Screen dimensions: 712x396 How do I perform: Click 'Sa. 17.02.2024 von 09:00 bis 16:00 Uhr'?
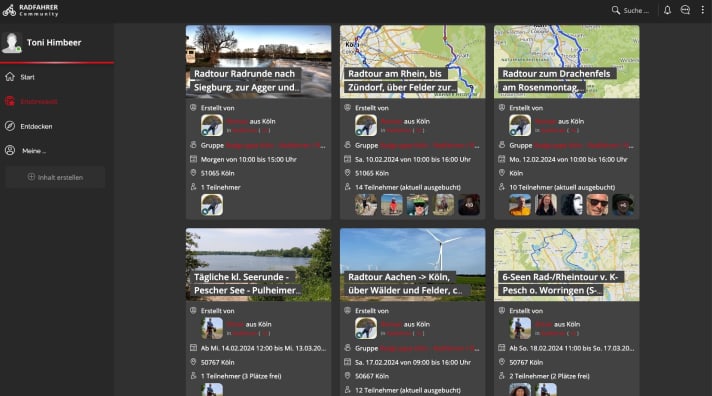[x=413, y=362]
